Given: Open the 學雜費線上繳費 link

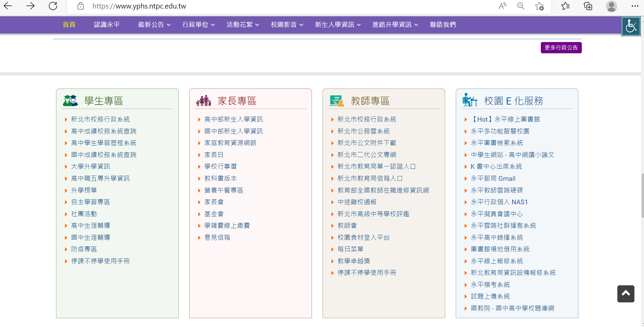Looking at the screenshot, I should (x=227, y=226).
